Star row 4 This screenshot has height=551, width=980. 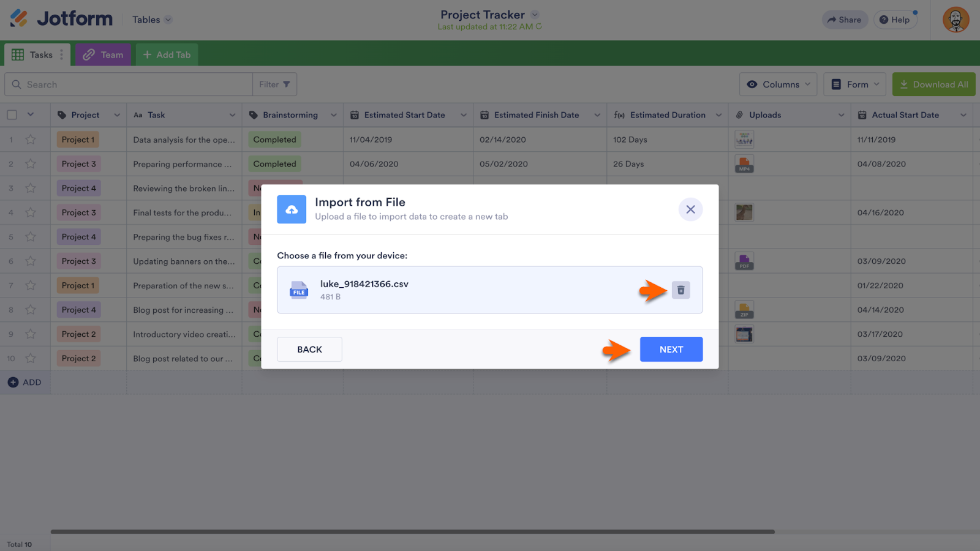click(x=31, y=212)
